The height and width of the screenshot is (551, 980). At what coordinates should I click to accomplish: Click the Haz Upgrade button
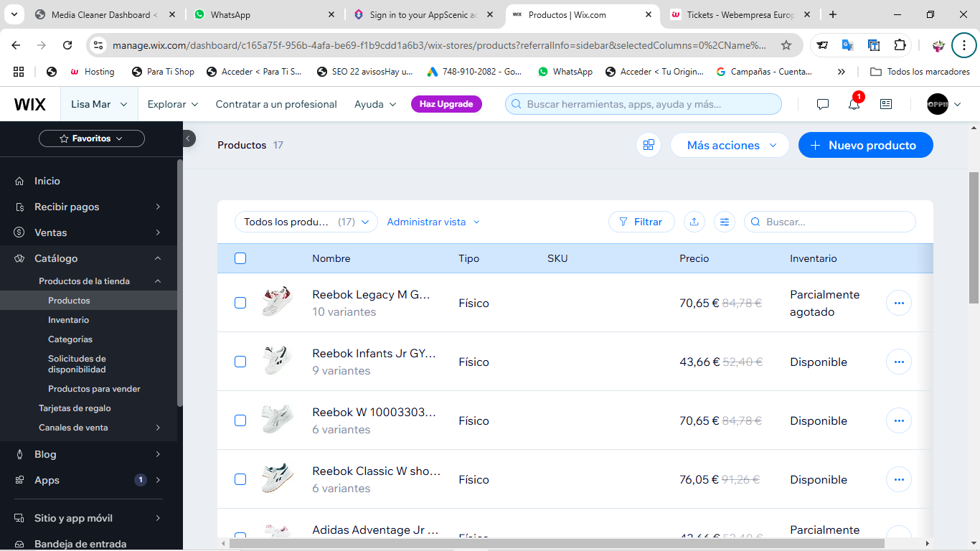pos(446,104)
